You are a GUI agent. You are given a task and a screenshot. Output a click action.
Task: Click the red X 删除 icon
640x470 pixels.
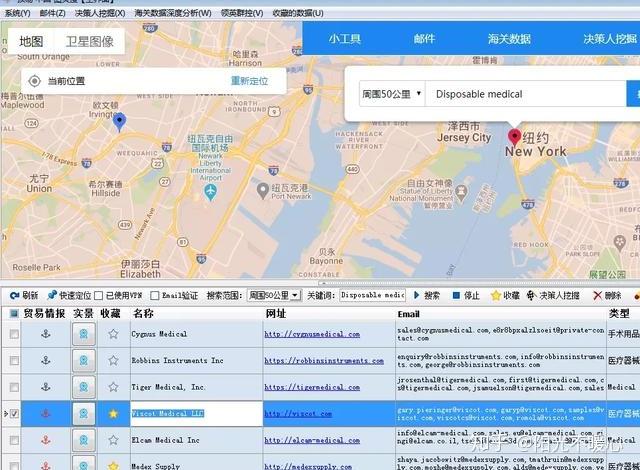click(597, 295)
